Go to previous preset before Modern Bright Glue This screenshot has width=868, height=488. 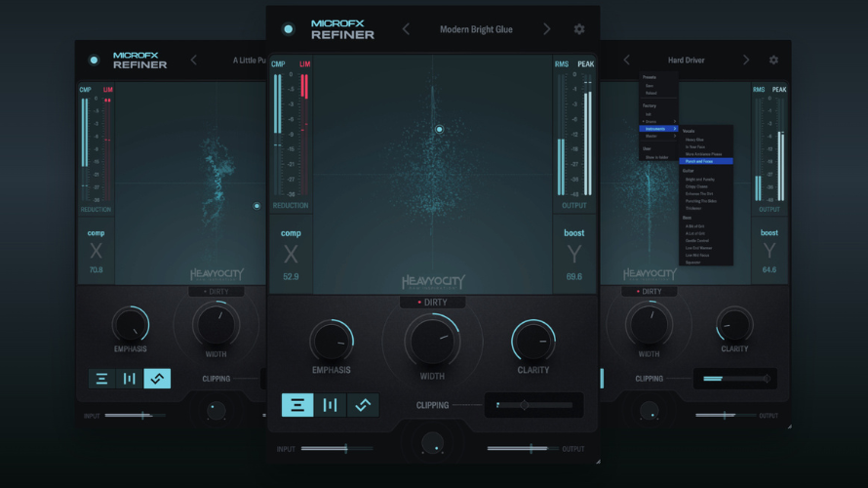point(406,29)
